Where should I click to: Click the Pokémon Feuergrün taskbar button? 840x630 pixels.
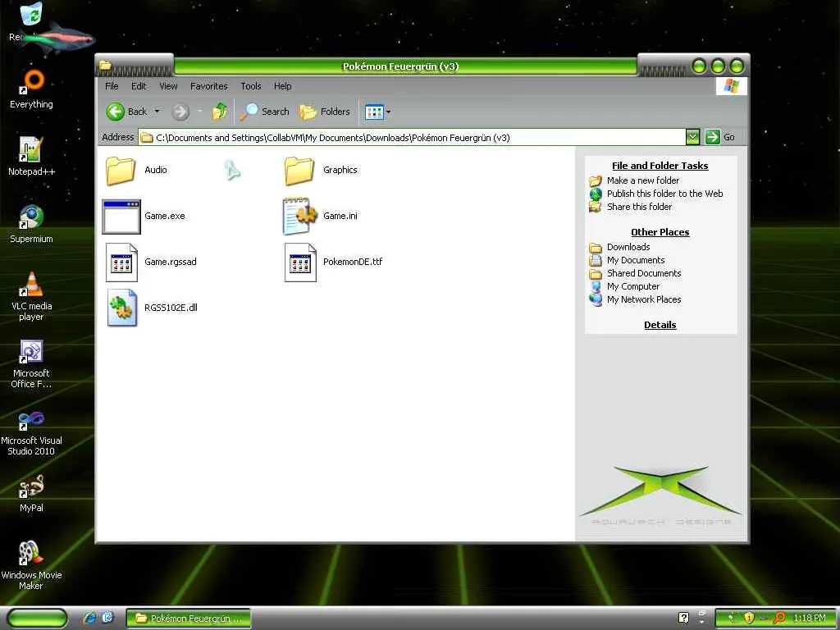point(189,619)
